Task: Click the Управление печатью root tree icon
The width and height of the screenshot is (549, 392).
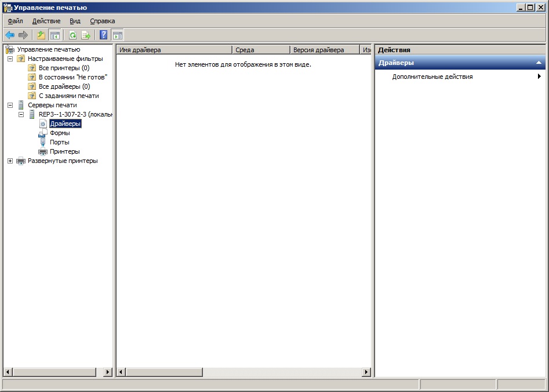Action: pos(10,49)
